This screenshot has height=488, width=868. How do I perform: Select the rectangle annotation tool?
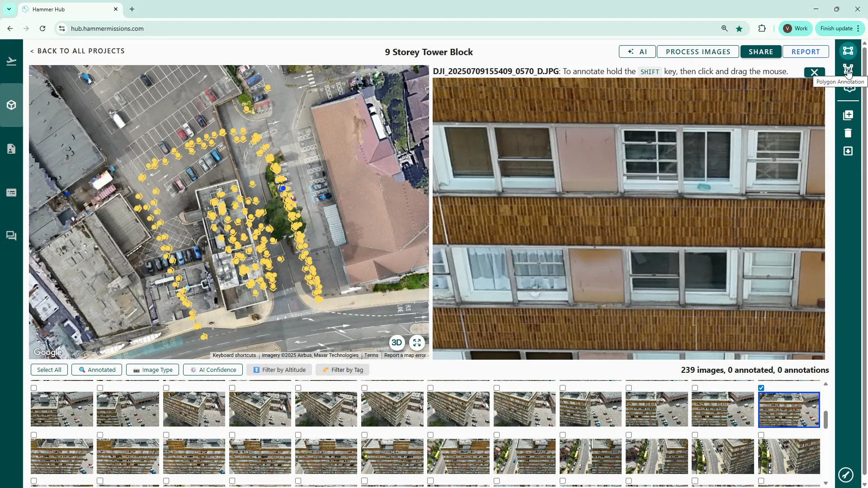pyautogui.click(x=848, y=51)
